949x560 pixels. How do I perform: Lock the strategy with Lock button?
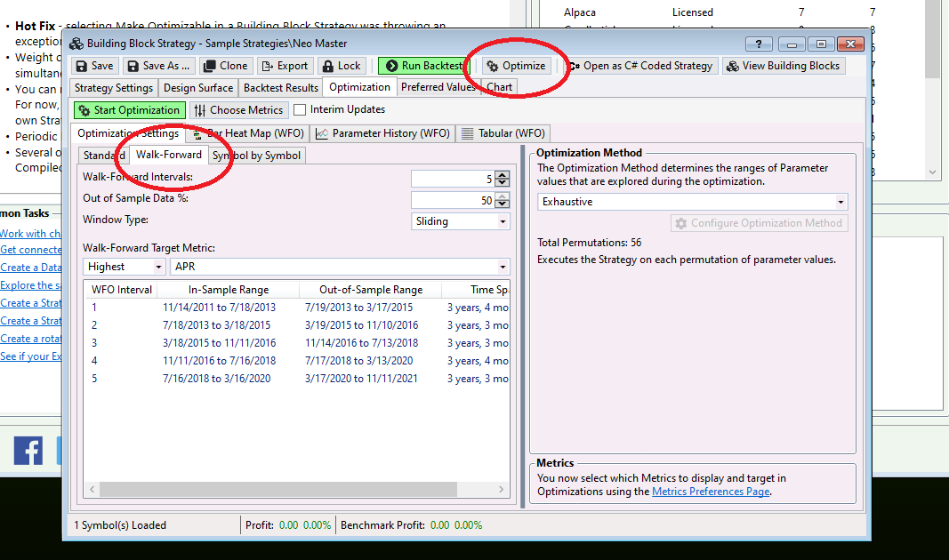tap(342, 66)
